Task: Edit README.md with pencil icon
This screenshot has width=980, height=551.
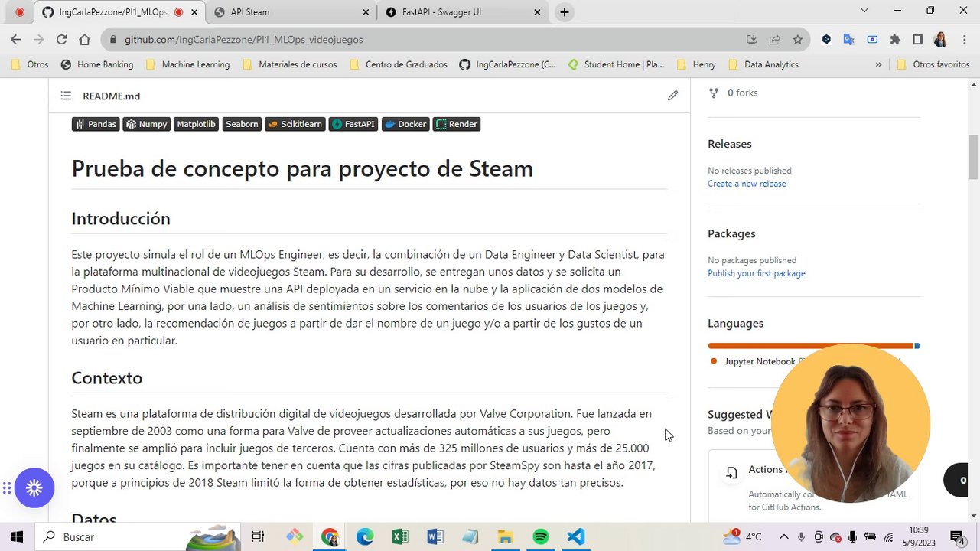Action: [672, 96]
